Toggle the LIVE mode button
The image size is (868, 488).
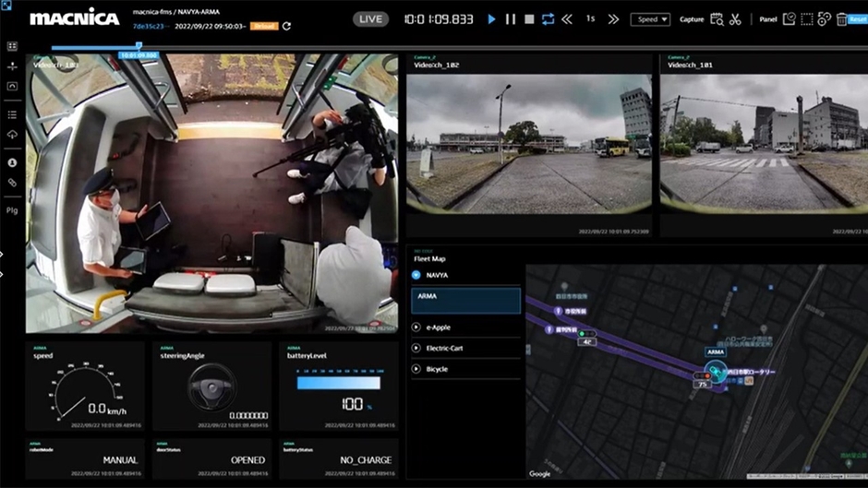point(370,18)
